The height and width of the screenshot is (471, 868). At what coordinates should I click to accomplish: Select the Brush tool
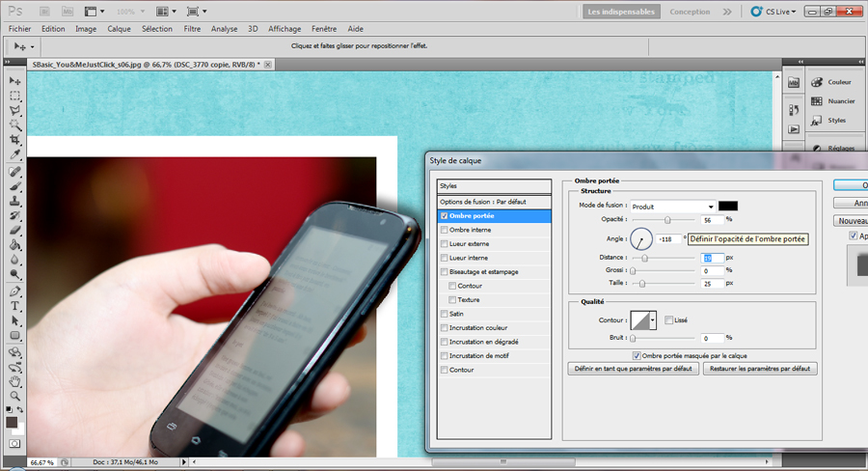14,186
